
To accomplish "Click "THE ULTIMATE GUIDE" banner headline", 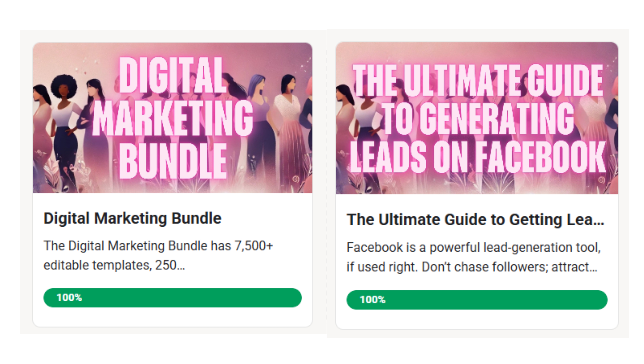I will pos(478,80).
